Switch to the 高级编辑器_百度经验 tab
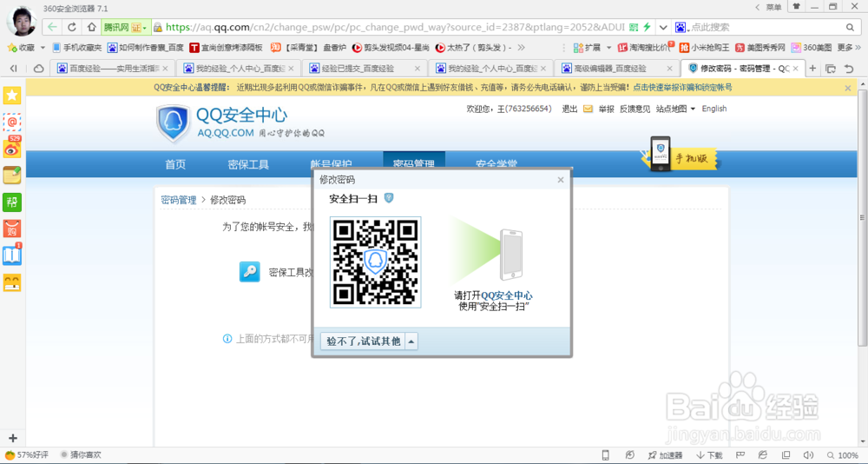The height and width of the screenshot is (464, 868). pos(618,68)
